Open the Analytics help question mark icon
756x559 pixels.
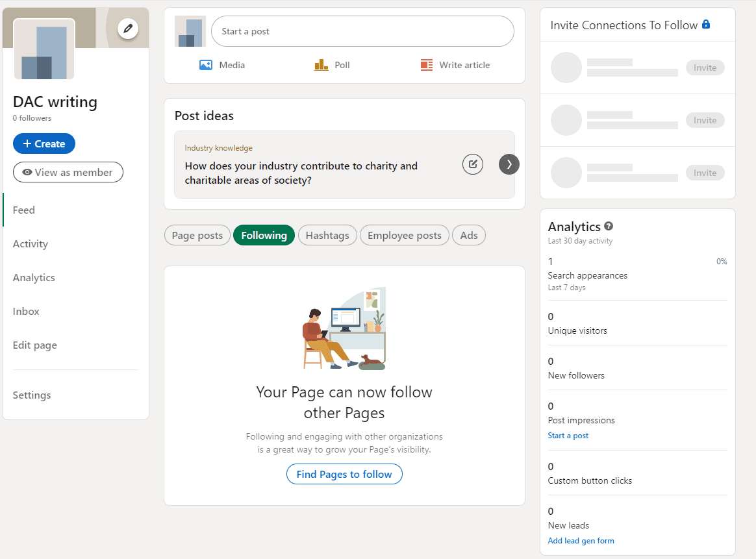coord(609,226)
